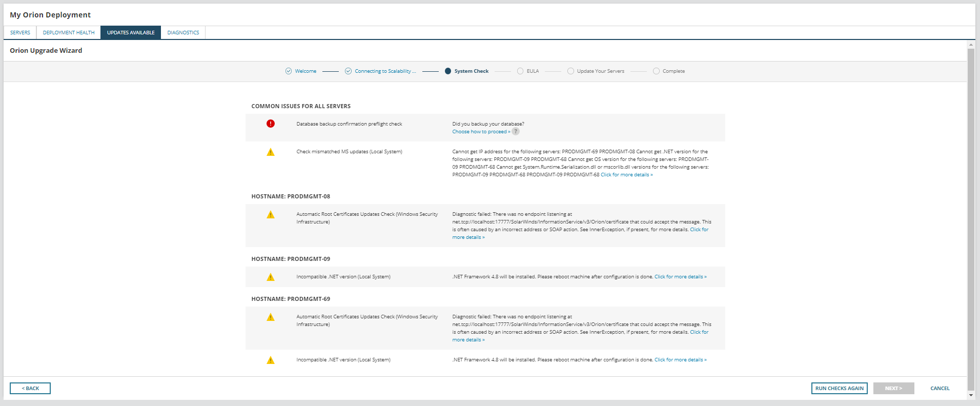Click the Complete step label
Image resolution: width=980 pixels, height=406 pixels.
coord(673,71)
